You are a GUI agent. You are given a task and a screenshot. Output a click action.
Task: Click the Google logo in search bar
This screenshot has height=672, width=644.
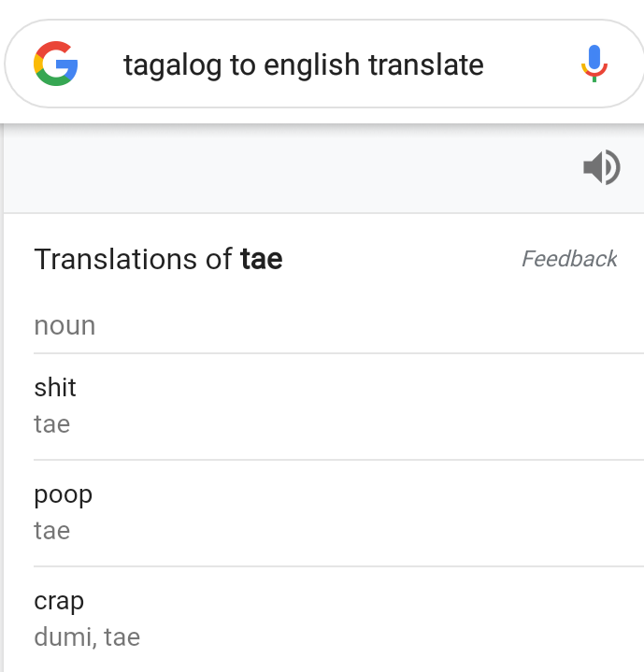(x=56, y=64)
